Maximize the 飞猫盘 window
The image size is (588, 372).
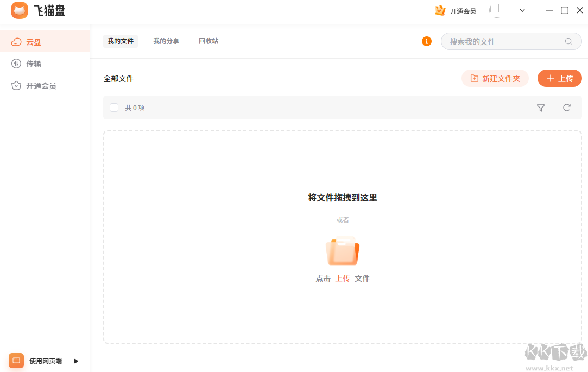564,10
